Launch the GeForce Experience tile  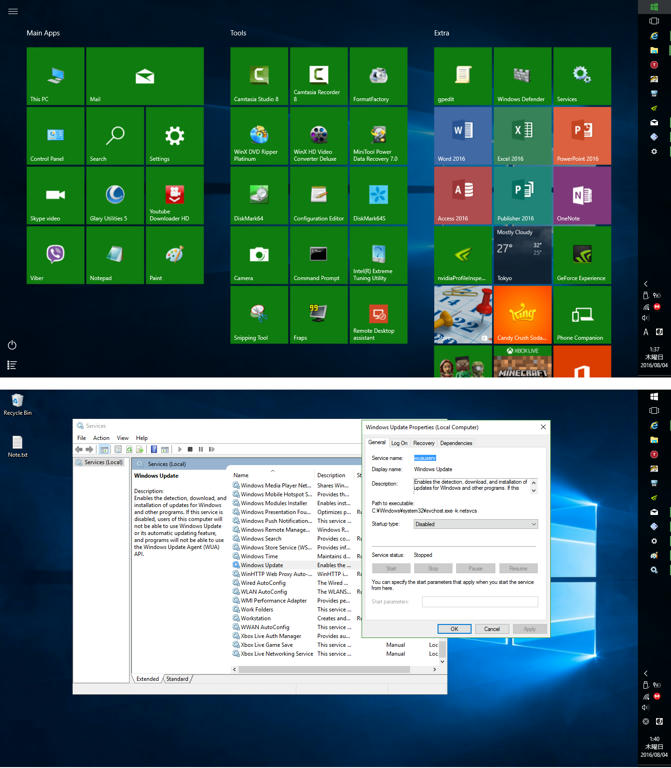(581, 255)
